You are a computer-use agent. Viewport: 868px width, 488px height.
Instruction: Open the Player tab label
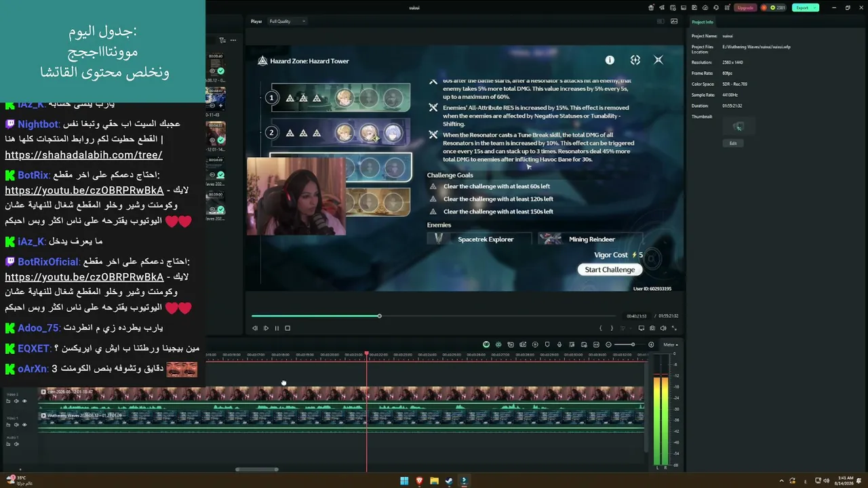pyautogui.click(x=256, y=21)
